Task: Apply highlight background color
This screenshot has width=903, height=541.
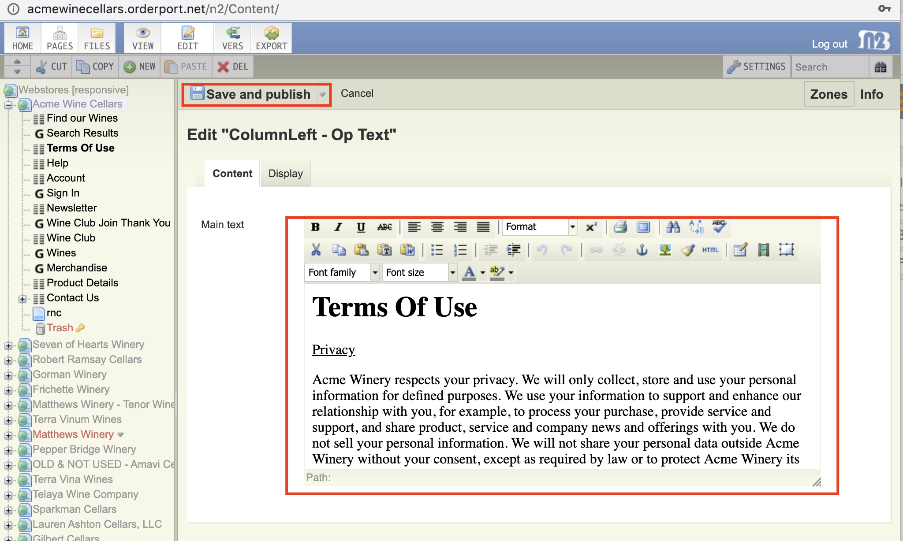Action: [x=497, y=273]
